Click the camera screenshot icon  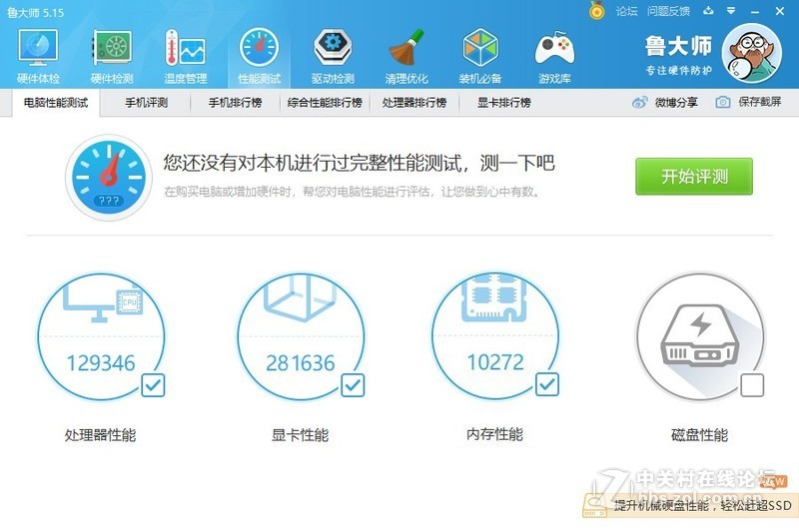pyautogui.click(x=722, y=103)
